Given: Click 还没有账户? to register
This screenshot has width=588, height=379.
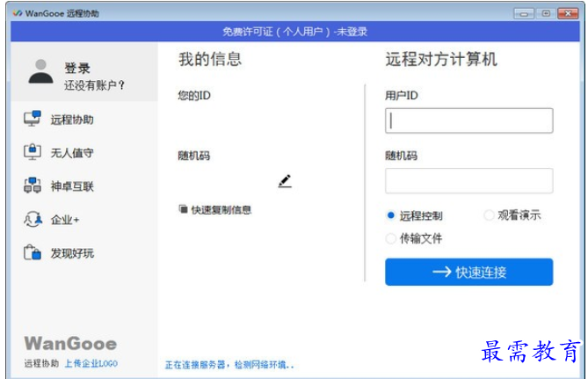Looking at the screenshot, I should click(94, 85).
